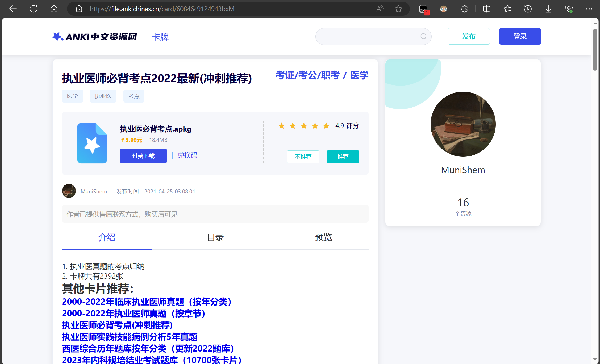The height and width of the screenshot is (364, 600).
Task: Click inside the site search field
Action: tap(367, 36)
